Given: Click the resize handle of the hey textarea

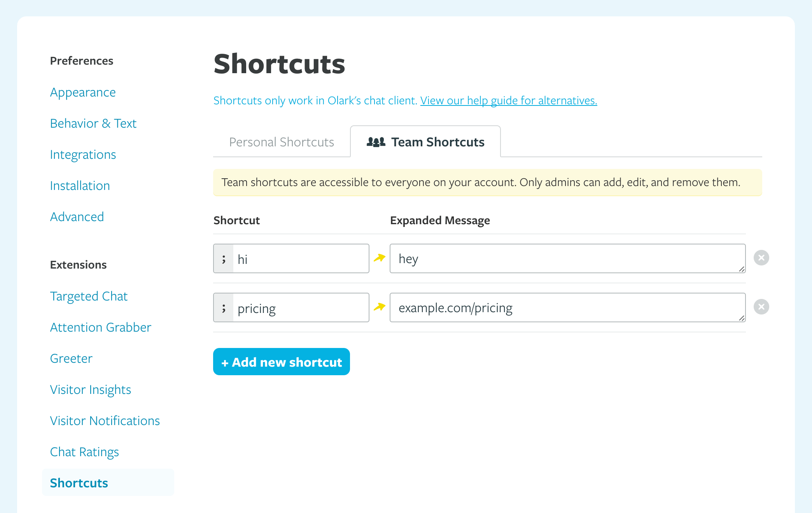Looking at the screenshot, I should [x=742, y=269].
